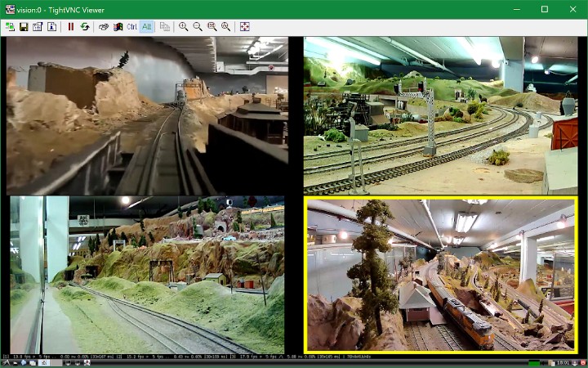Open the Connection Options icon
Image resolution: width=588 pixels, height=368 pixels.
point(38,27)
